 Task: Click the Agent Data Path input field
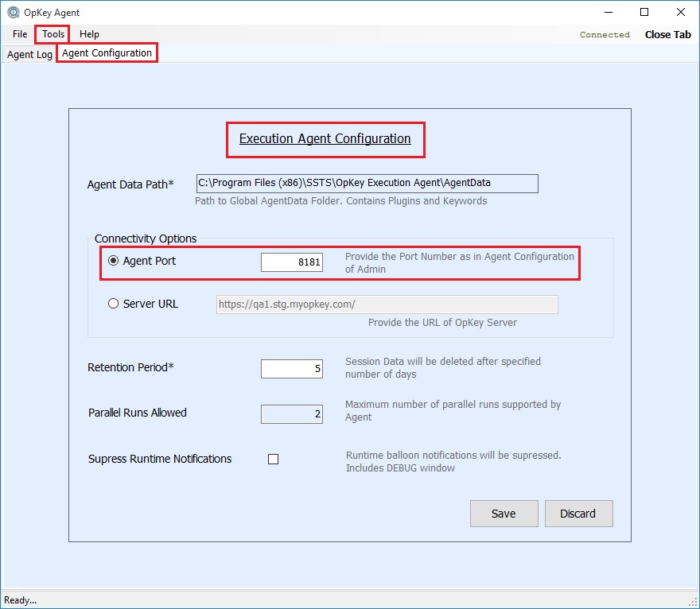click(367, 184)
